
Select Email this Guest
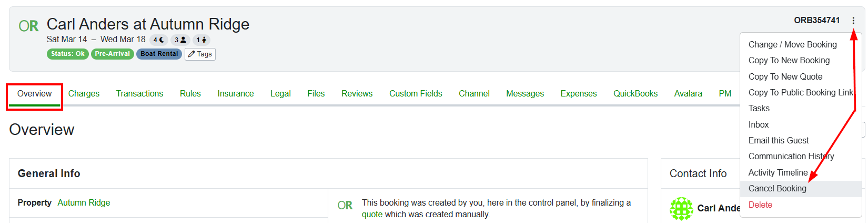tap(801, 141)
